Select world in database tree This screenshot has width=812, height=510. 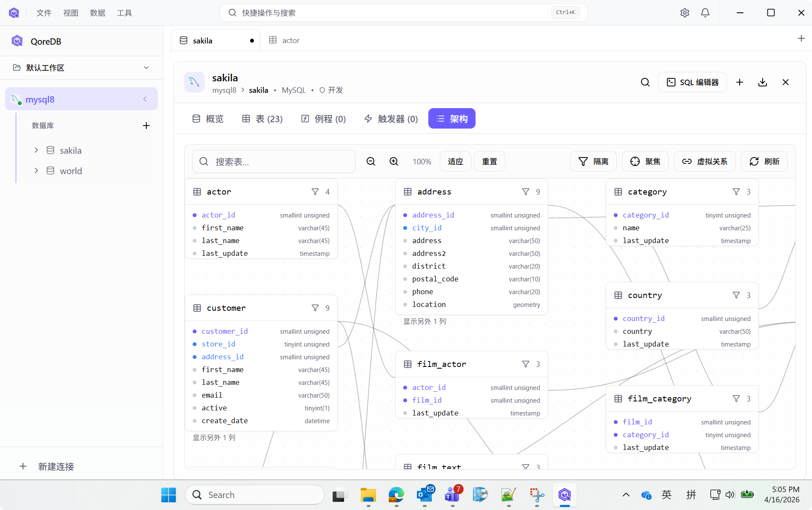(x=71, y=171)
